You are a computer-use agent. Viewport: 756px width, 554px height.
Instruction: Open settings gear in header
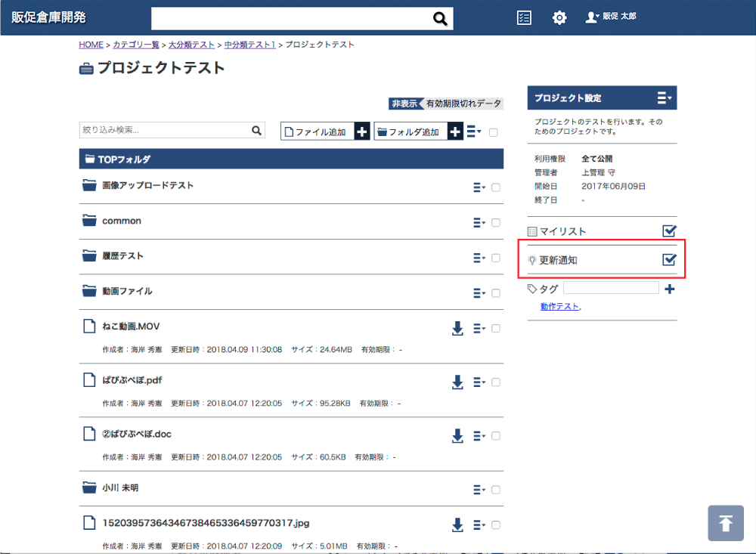click(559, 18)
